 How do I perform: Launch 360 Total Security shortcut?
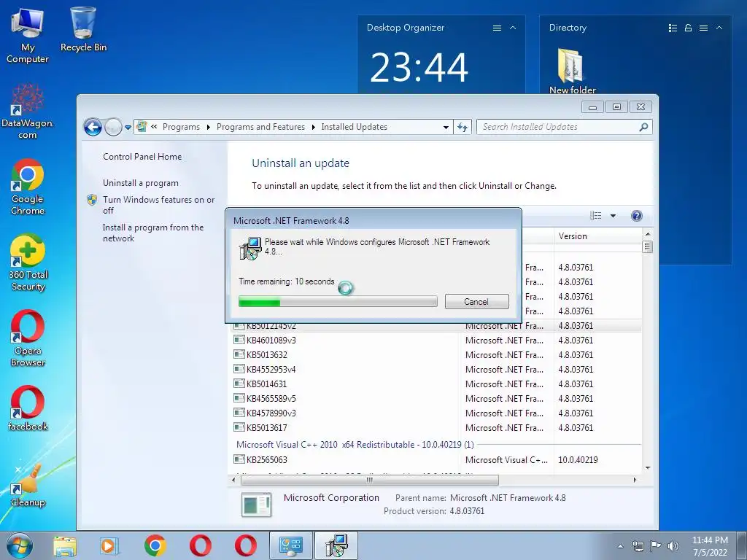tap(28, 262)
